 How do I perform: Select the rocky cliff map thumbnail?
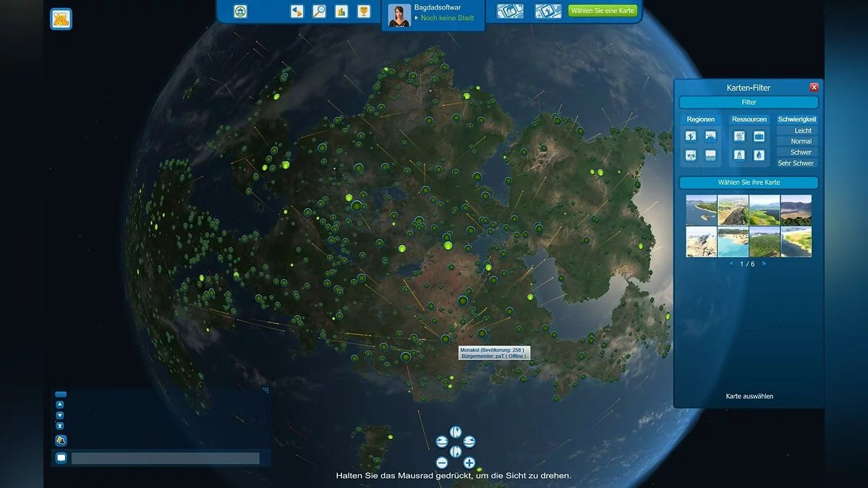click(733, 210)
